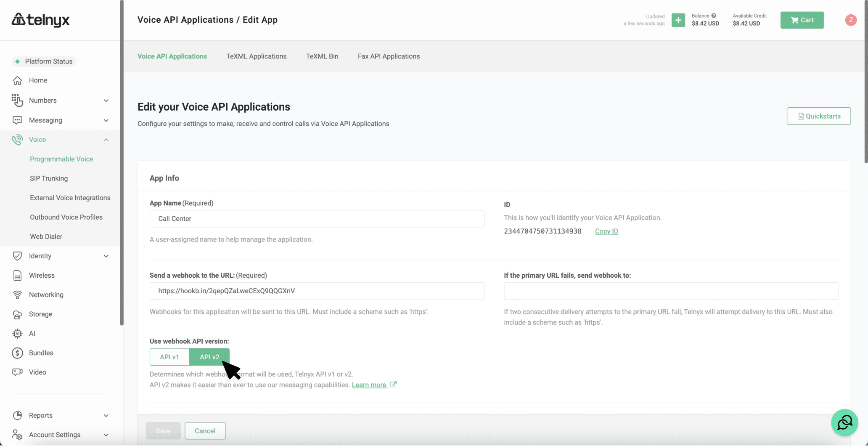The image size is (868, 446).
Task: Expand the Identity section
Action: (106, 255)
